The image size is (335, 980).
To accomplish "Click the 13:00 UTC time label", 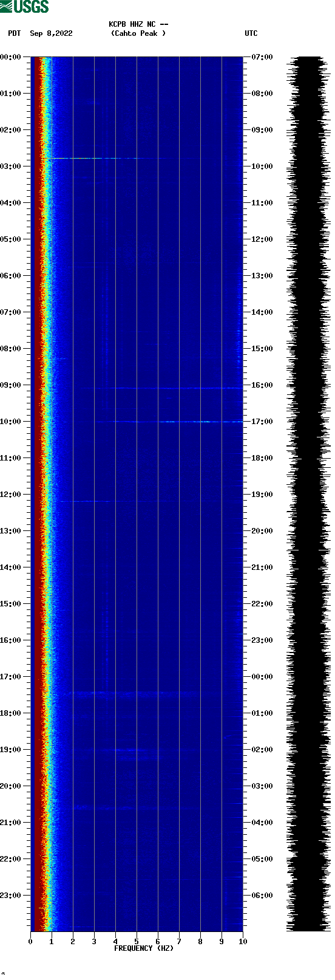I will 262,276.
